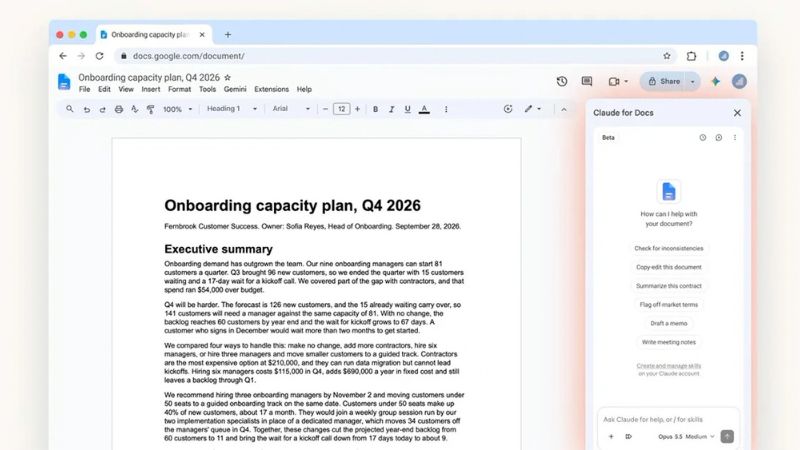Click the Gemini sparkle icon
This screenshot has height=450, width=800.
716,81
